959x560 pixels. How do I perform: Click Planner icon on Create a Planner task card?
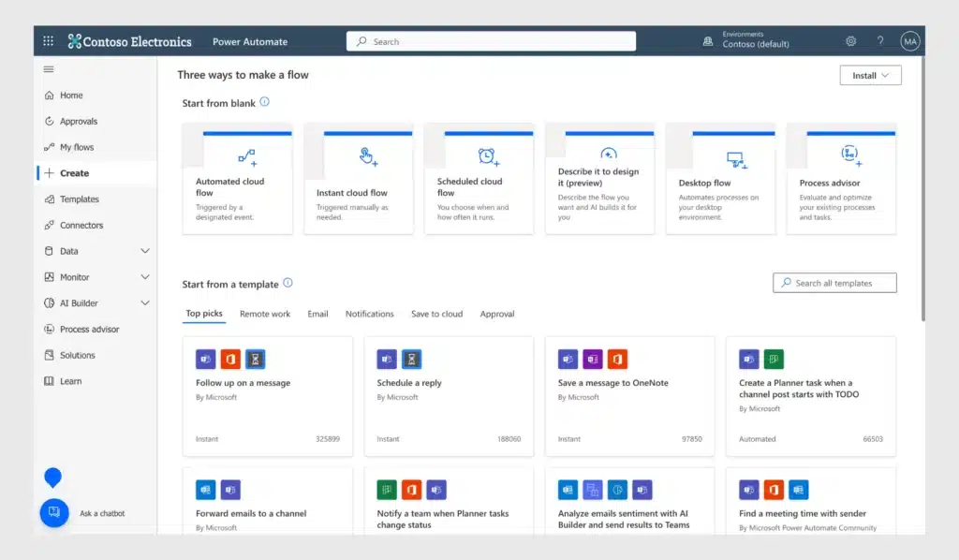click(x=774, y=360)
